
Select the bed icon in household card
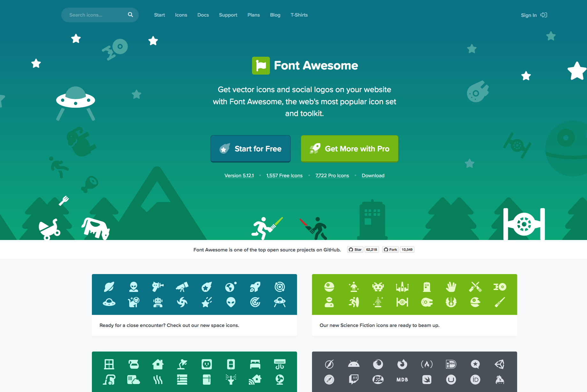coord(255,364)
